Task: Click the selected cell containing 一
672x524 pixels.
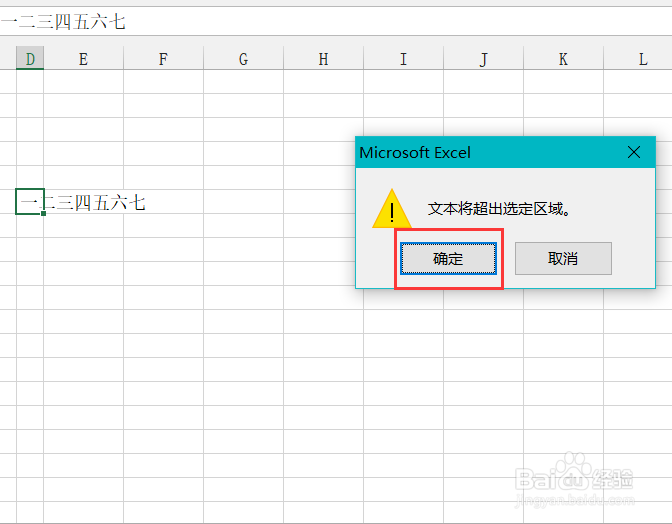Action: tap(30, 201)
